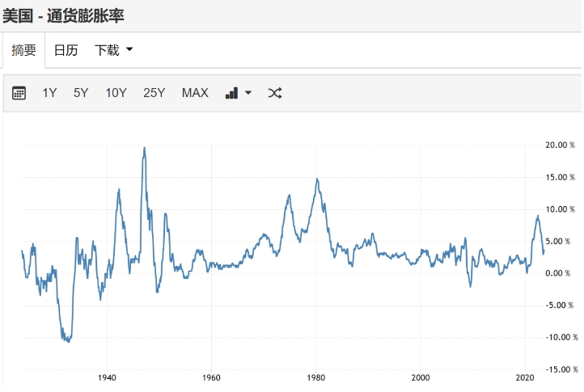Click the 1960 x-axis label
The width and height of the screenshot is (584, 392).
tap(211, 377)
